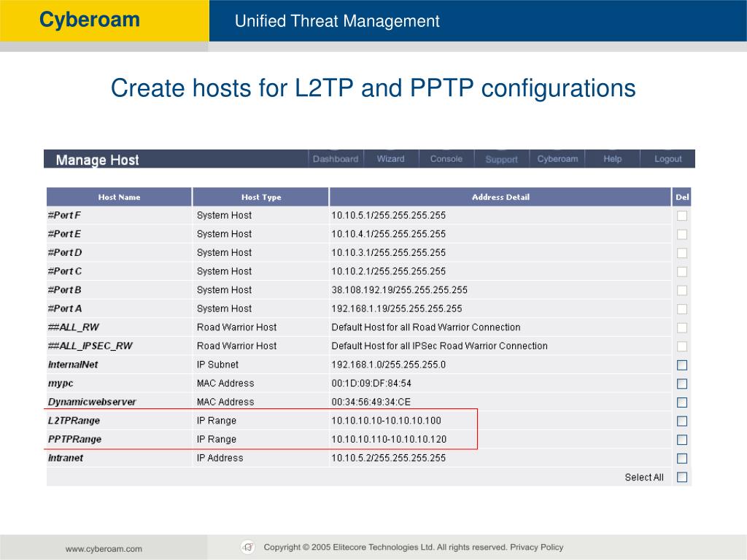Tick the delete checkbox for Intranet
The image size is (747, 560).
tap(682, 458)
